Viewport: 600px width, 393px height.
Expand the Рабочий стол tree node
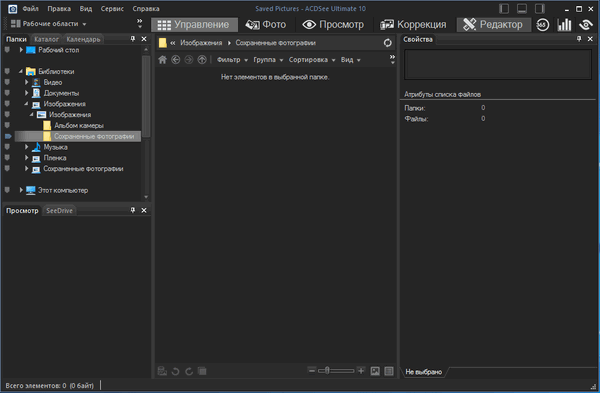pyautogui.click(x=21, y=50)
